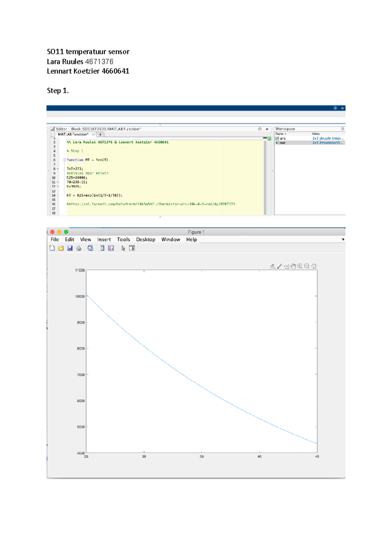Click the '1x1 double times...' value in Workspace
Viewport: 392px width, 555px height.
(x=328, y=138)
